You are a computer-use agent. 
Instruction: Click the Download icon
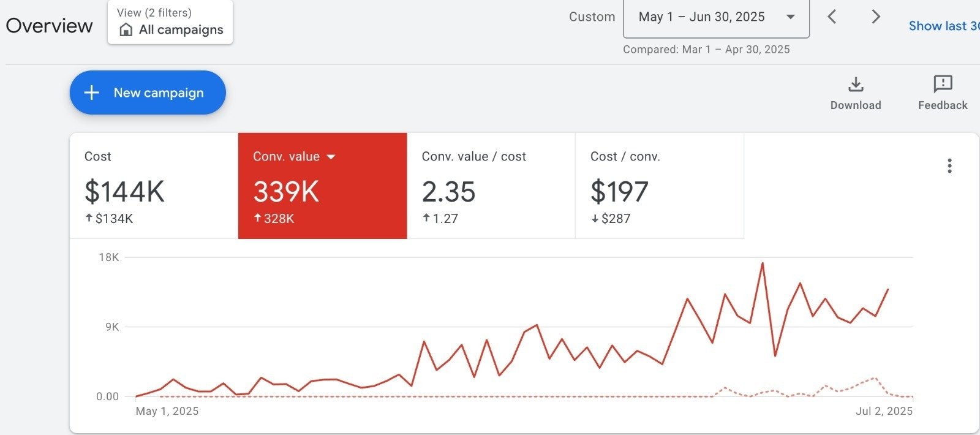(856, 85)
